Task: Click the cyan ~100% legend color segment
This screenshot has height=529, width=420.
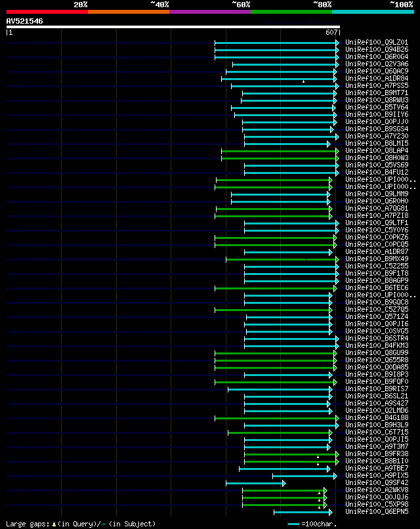Action: 373,12
